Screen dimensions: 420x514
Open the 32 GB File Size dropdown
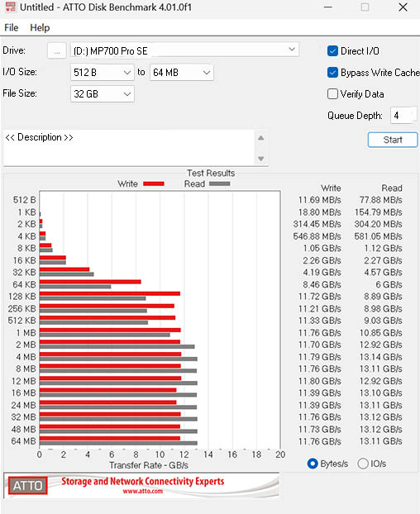[102, 94]
